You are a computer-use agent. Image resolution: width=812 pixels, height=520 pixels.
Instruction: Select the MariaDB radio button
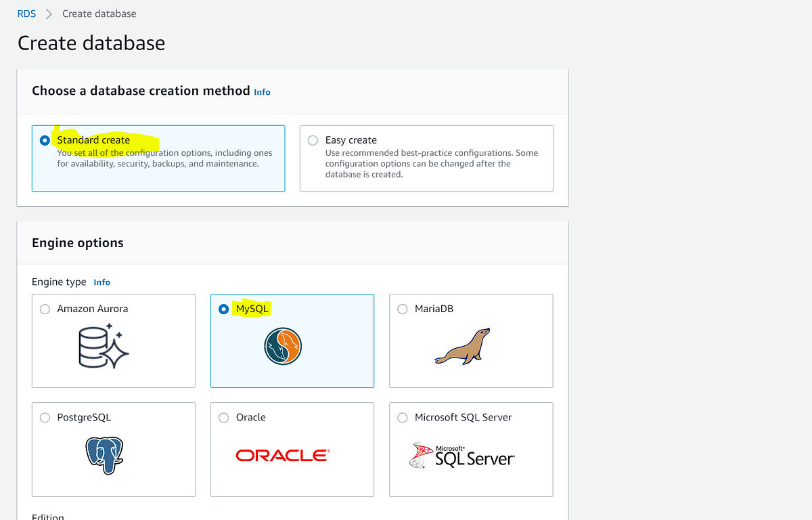click(x=402, y=309)
